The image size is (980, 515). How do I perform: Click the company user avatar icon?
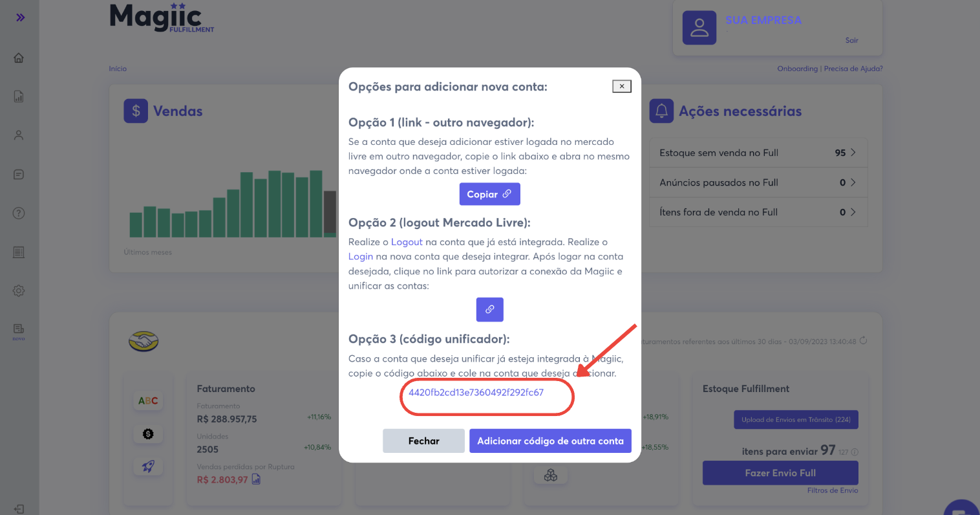pos(699,28)
